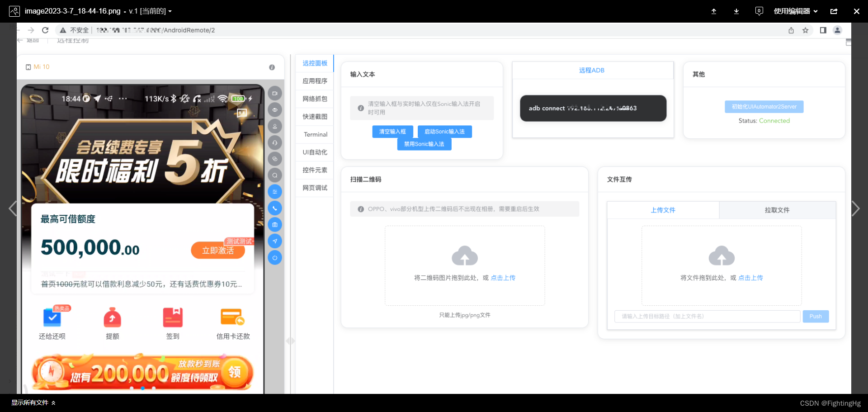Click the upload icon in top viewer bar

[x=714, y=11]
